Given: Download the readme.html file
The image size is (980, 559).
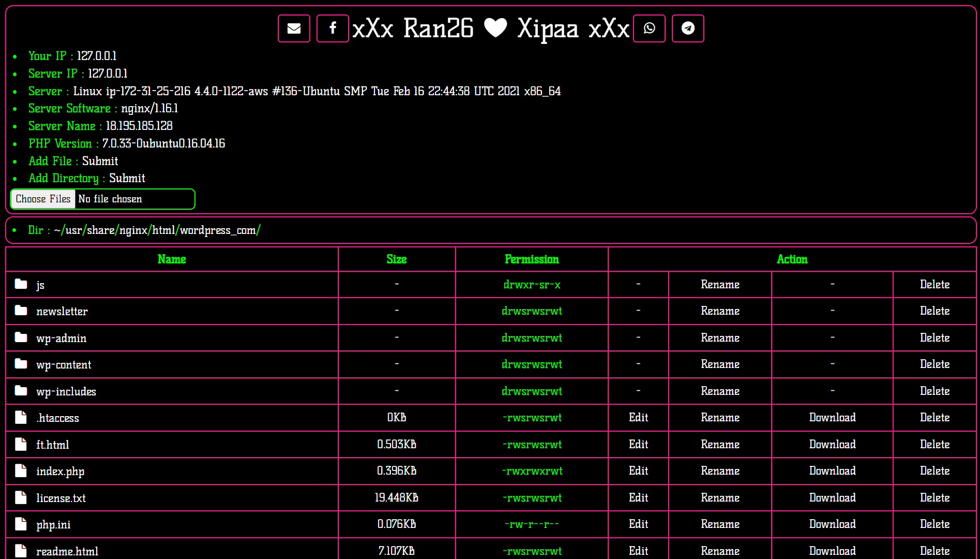Looking at the screenshot, I should coord(833,551).
